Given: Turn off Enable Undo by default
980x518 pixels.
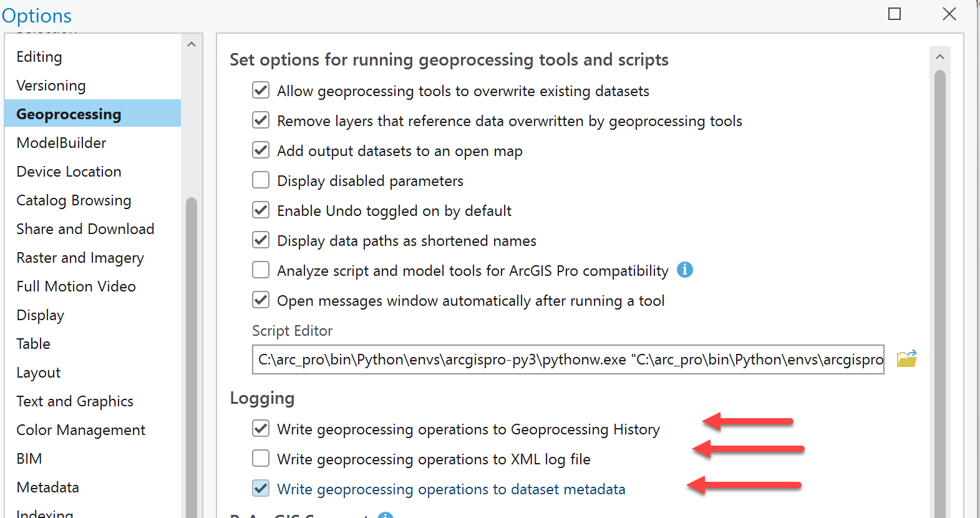Looking at the screenshot, I should [261, 210].
